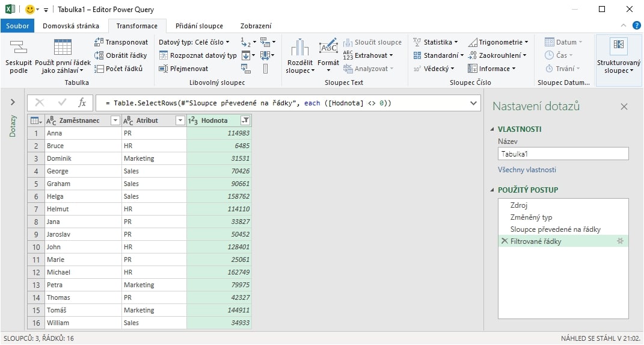Screen dimensions: 644x345
Task: Open the Replace Values (1→2) icon
Action: (x=245, y=42)
